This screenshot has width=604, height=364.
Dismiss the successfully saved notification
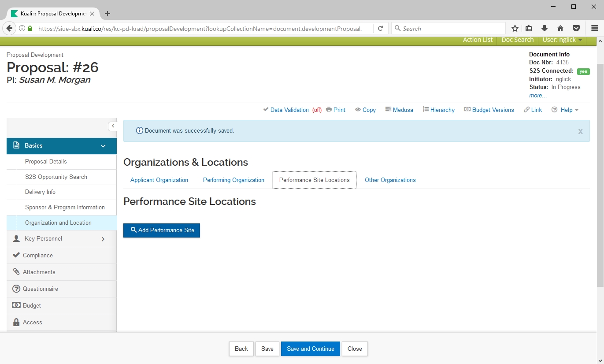[x=580, y=131]
